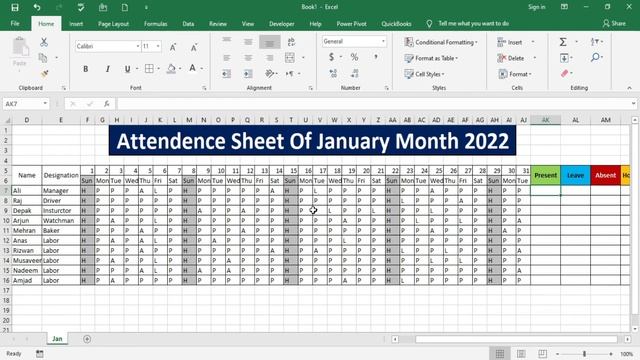Align text to the right
Image resolution: width=640 pixels, height=360 pixels.
click(x=269, y=58)
